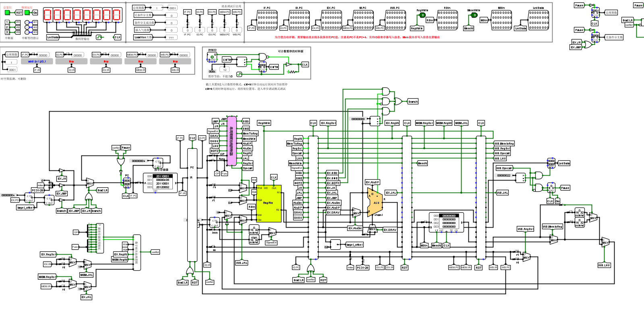Select the D flip-flop driving the Pause tunnel

click(551, 188)
